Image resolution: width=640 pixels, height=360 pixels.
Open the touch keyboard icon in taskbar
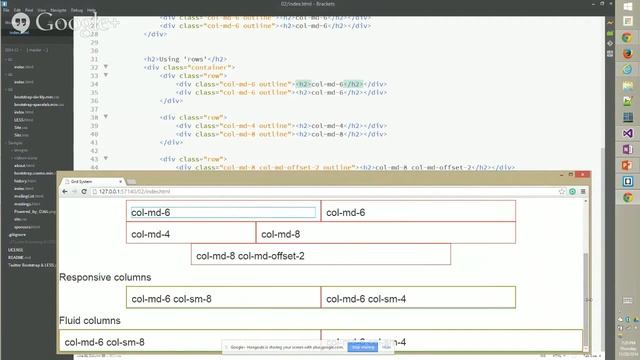[x=628, y=301]
